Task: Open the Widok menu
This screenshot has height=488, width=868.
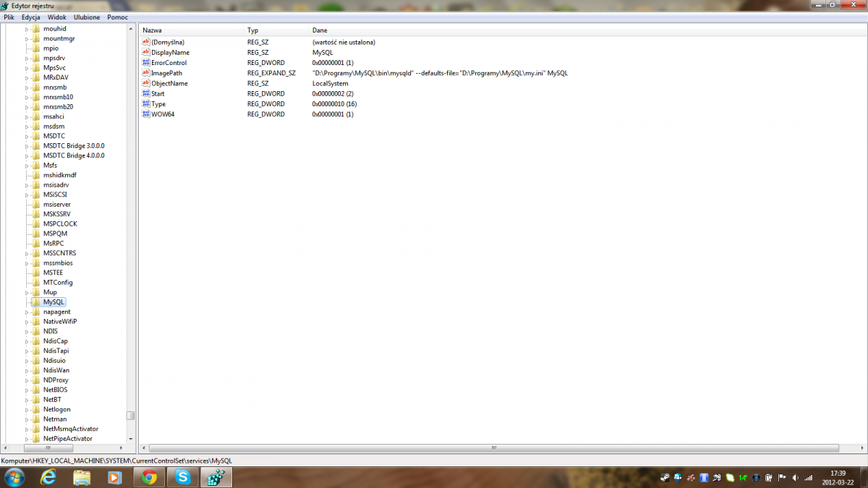Action: (x=57, y=17)
